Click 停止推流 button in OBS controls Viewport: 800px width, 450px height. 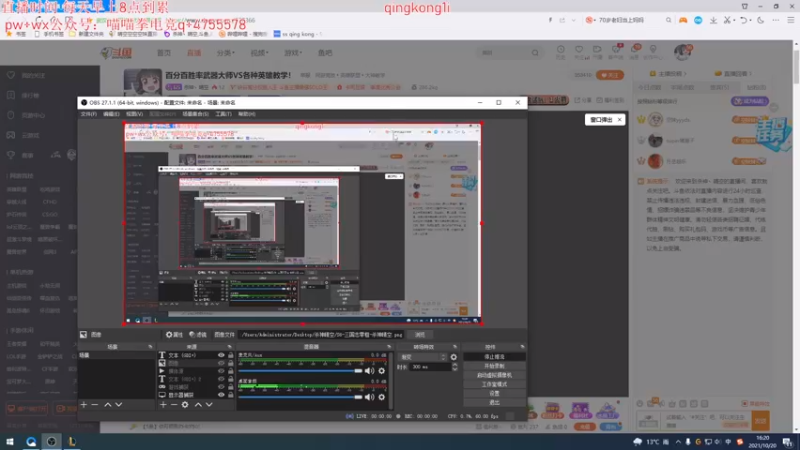494,357
